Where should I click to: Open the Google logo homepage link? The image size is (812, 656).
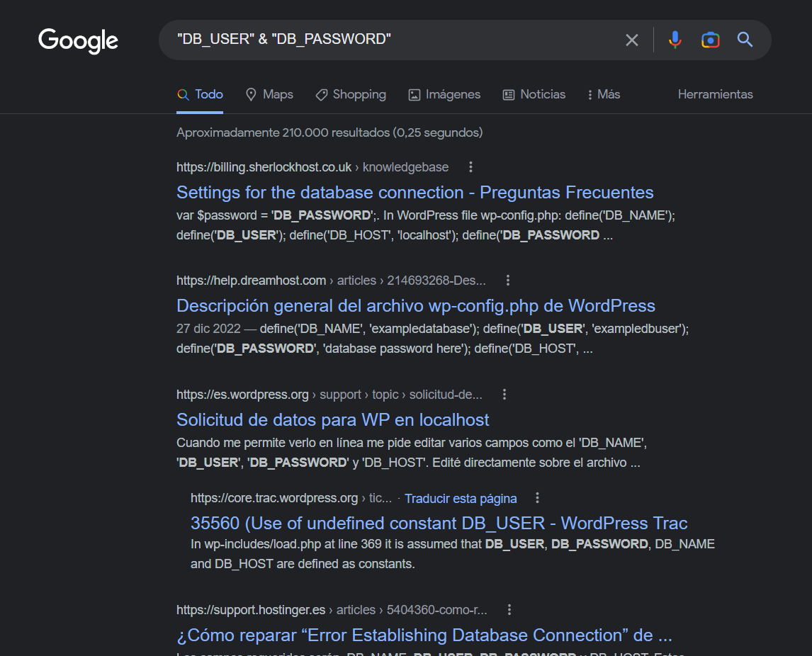pyautogui.click(x=78, y=41)
